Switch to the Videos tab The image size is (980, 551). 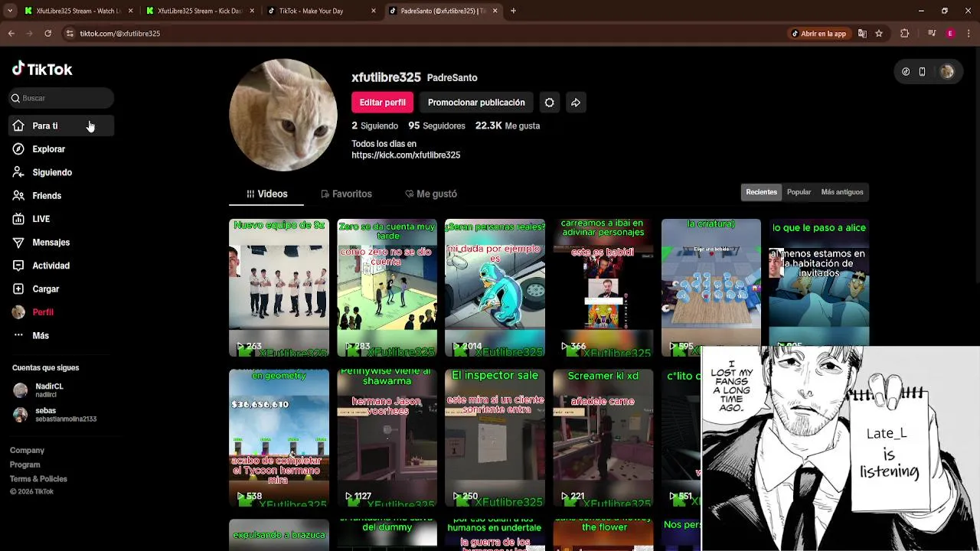pyautogui.click(x=266, y=194)
